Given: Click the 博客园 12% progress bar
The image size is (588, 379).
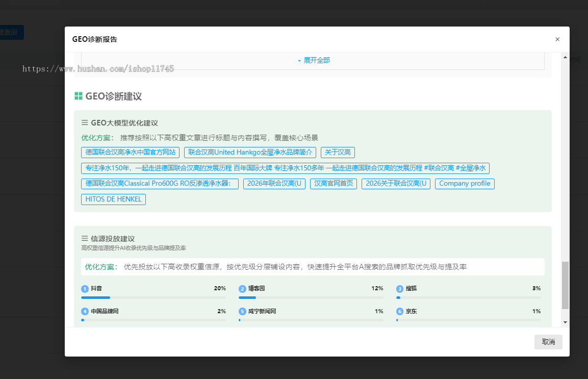Looking at the screenshot, I should (311, 297).
